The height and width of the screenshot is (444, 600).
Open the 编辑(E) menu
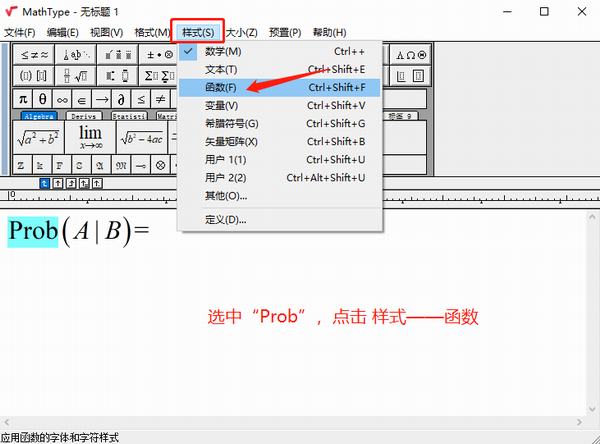click(63, 33)
